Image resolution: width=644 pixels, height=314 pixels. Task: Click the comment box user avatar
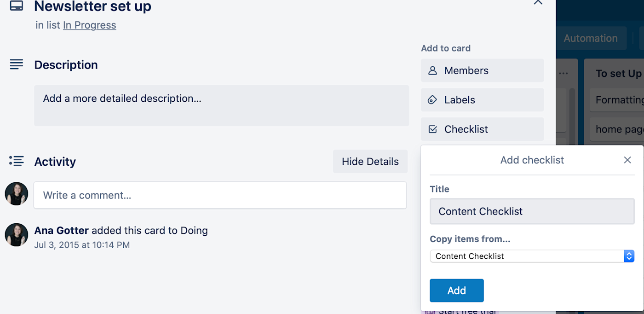(17, 194)
